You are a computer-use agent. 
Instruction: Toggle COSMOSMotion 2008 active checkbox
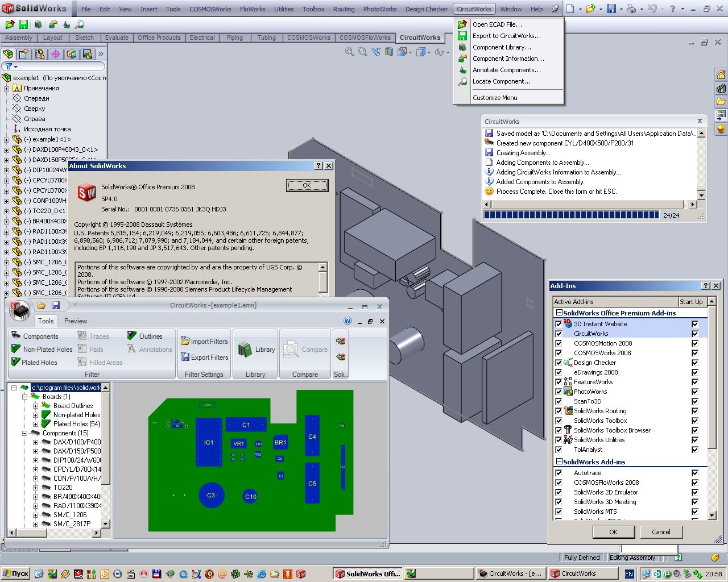[x=559, y=343]
